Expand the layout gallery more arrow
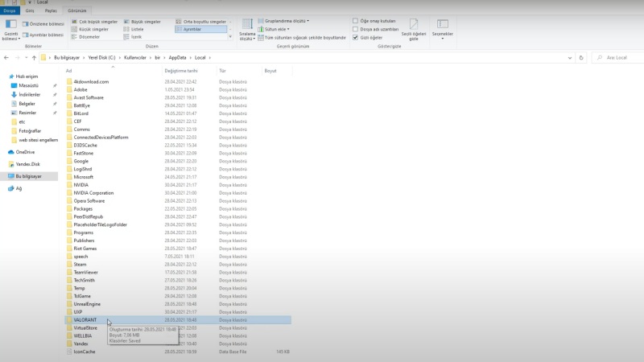Image resolution: width=644 pixels, height=362 pixels. [x=230, y=37]
